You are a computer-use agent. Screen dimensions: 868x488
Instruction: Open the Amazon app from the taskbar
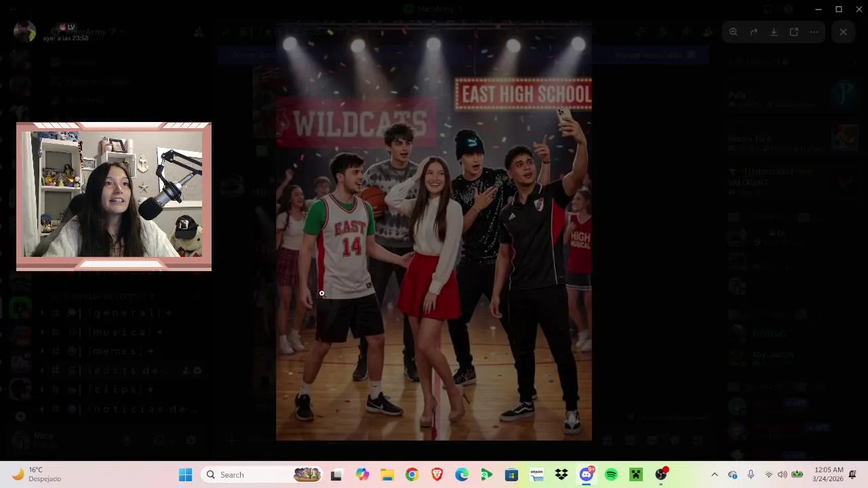[x=536, y=475]
